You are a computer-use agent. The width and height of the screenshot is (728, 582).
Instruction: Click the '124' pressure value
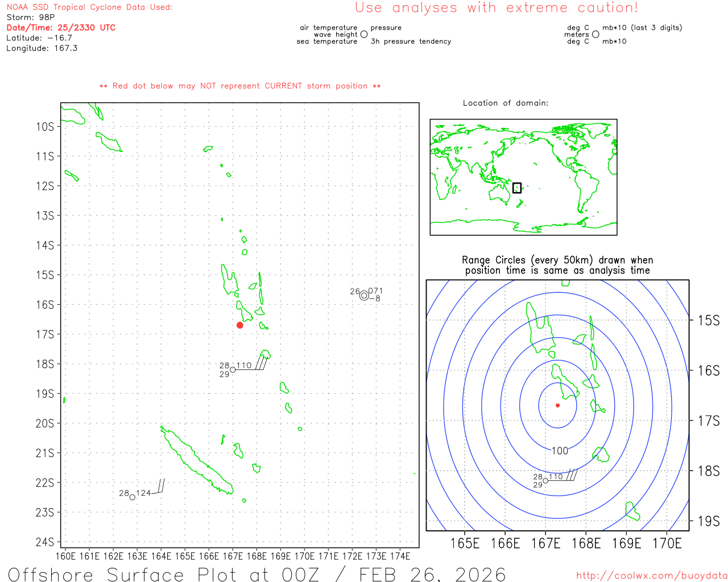pyautogui.click(x=143, y=493)
